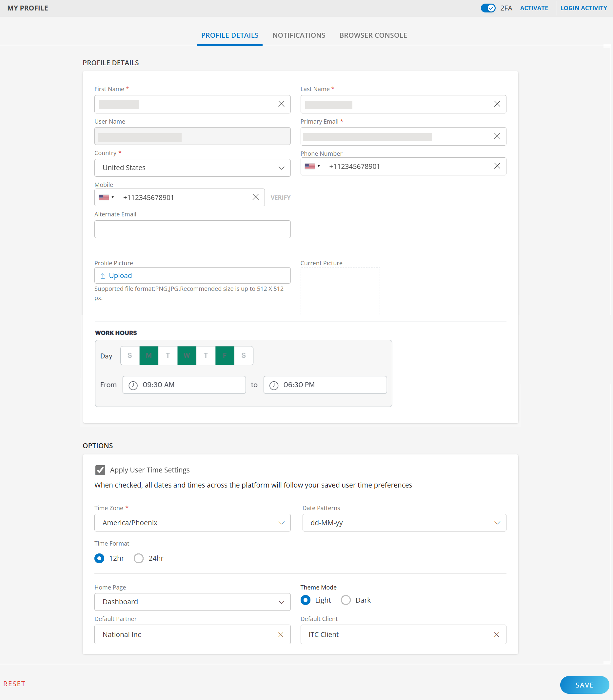
Task: Uncheck Apply User Time Settings
Action: 100,470
